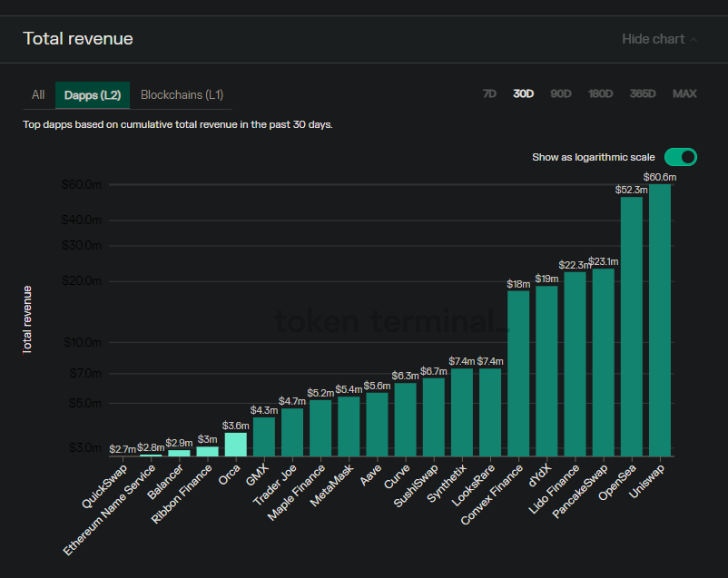Click the $60.0m y-axis tick
Viewport: 728px width, 578px height.
point(82,185)
